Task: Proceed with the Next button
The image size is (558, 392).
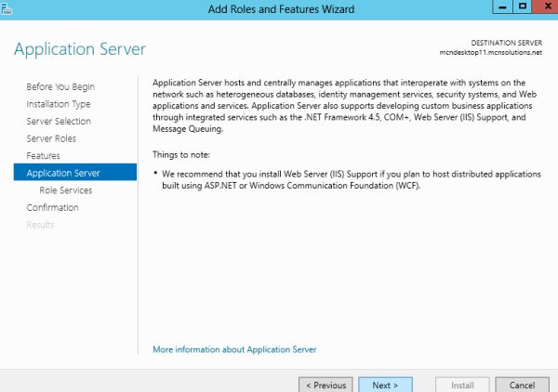Action: pyautogui.click(x=385, y=385)
